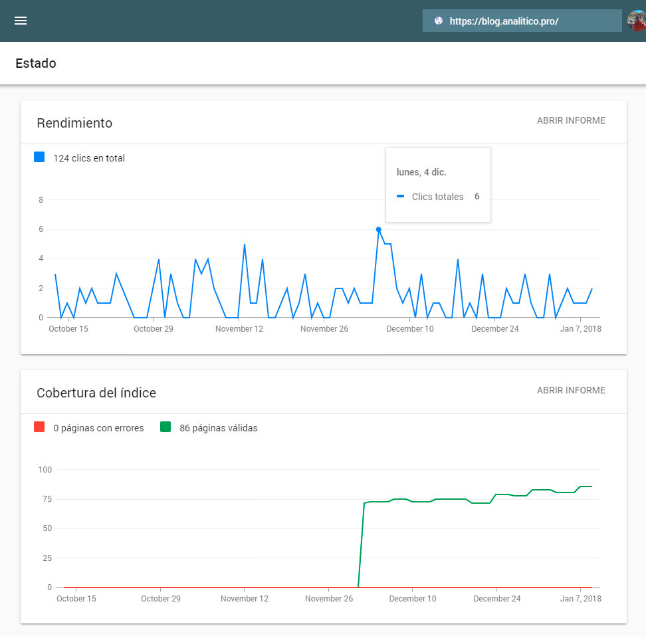Click the 'December 24' label on Cobertura axis
The image size is (646, 644).
click(x=497, y=599)
